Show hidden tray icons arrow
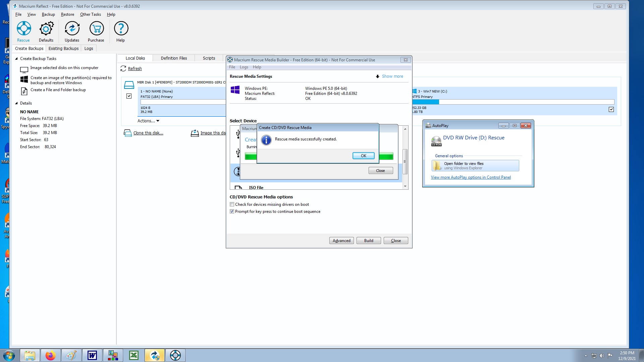The image size is (644, 362). [586, 356]
